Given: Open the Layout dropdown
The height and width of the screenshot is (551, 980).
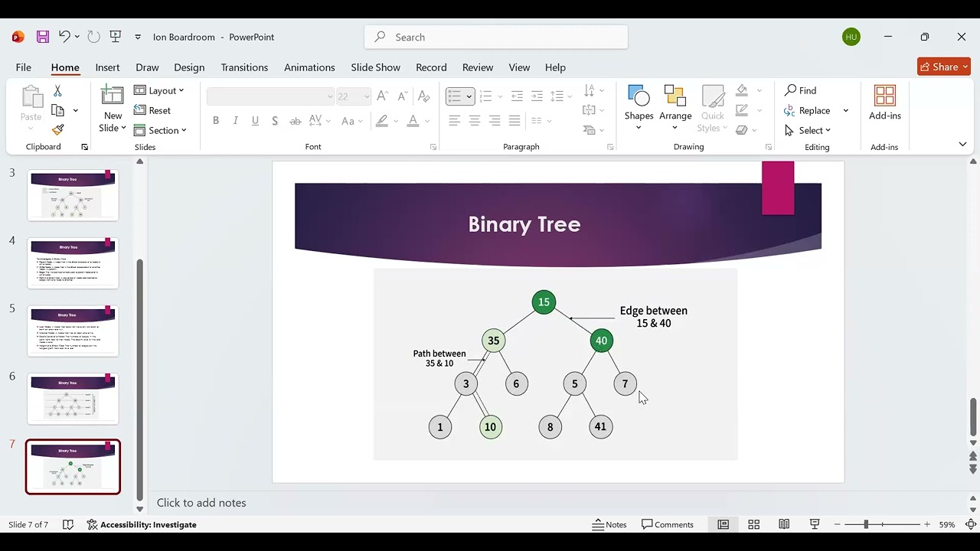Looking at the screenshot, I should tap(159, 90).
